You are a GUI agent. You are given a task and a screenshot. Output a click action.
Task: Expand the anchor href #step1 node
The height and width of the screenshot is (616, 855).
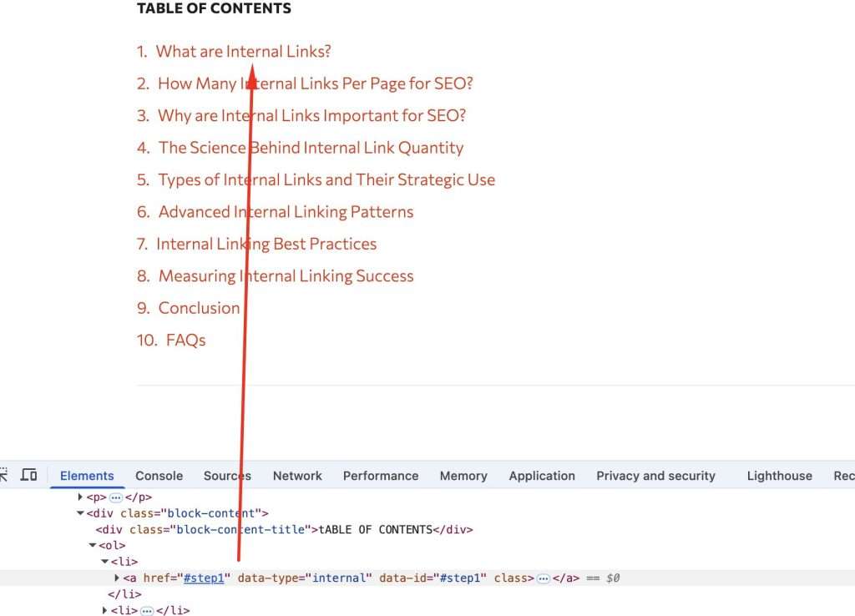[117, 578]
